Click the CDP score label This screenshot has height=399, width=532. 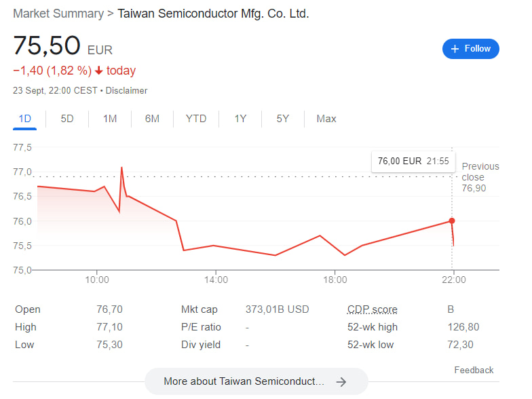[x=373, y=309]
